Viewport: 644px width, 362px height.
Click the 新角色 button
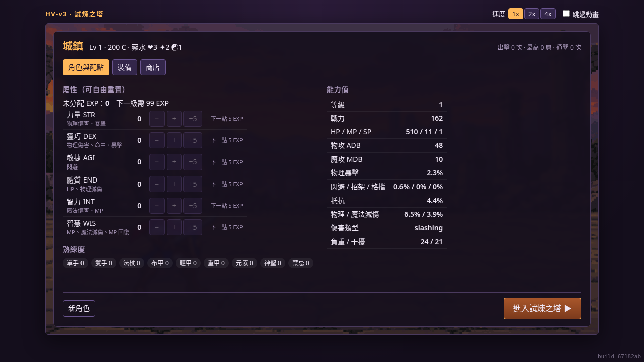(79, 308)
